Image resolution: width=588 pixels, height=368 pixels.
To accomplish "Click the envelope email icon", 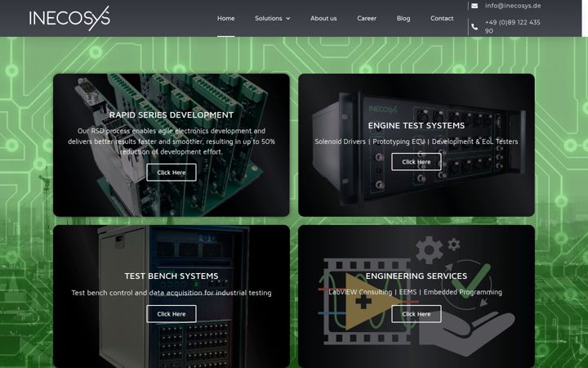I will 474,6.
